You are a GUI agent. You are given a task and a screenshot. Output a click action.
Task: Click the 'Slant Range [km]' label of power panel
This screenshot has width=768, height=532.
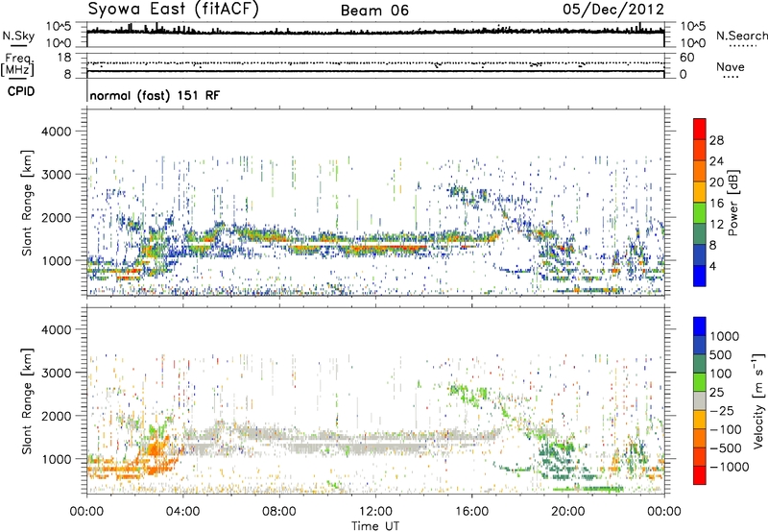27,203
